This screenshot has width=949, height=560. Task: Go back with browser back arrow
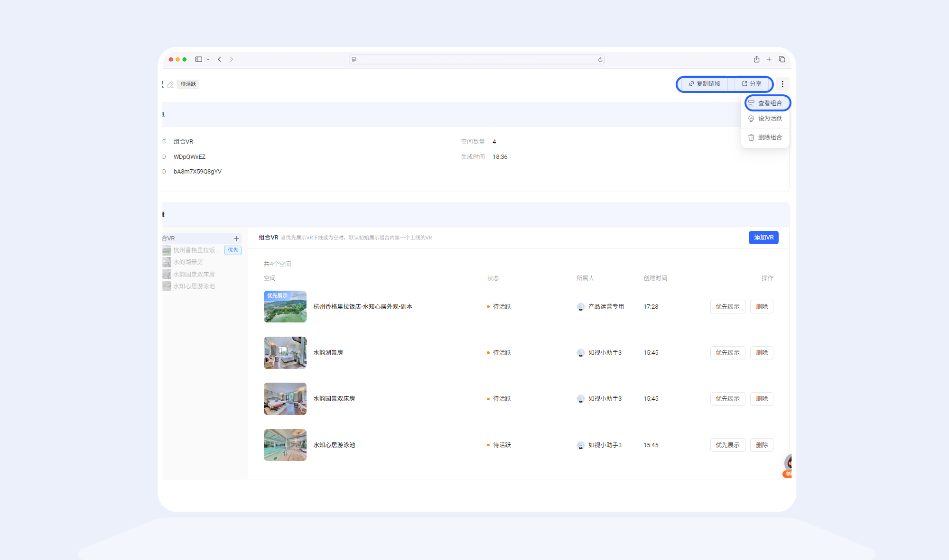[x=220, y=59]
